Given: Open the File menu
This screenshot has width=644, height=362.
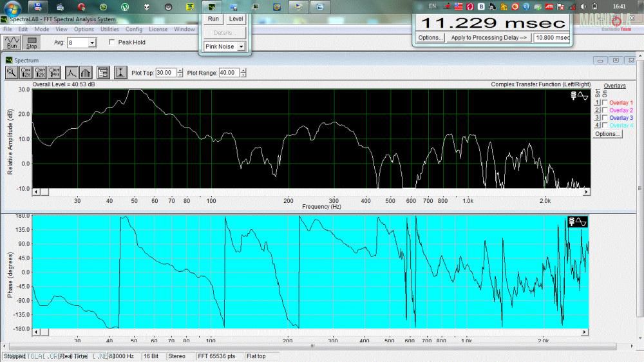Looking at the screenshot, I should pyautogui.click(x=8, y=29).
